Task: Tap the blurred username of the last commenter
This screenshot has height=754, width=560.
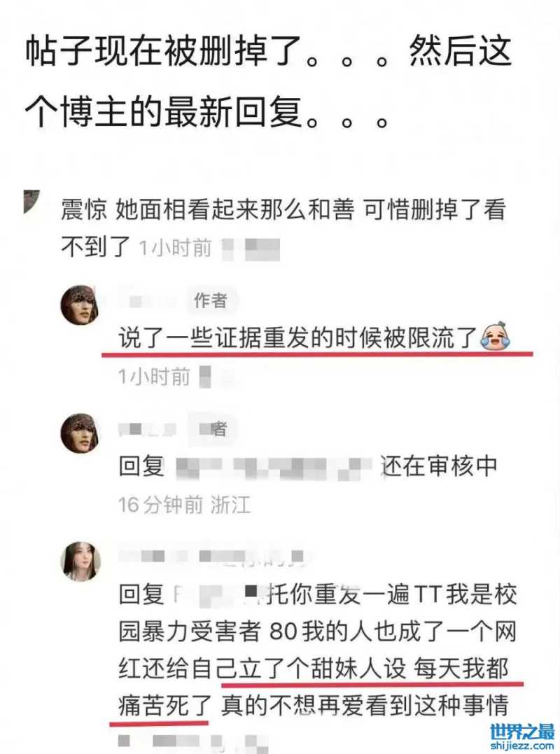Action: point(211,557)
